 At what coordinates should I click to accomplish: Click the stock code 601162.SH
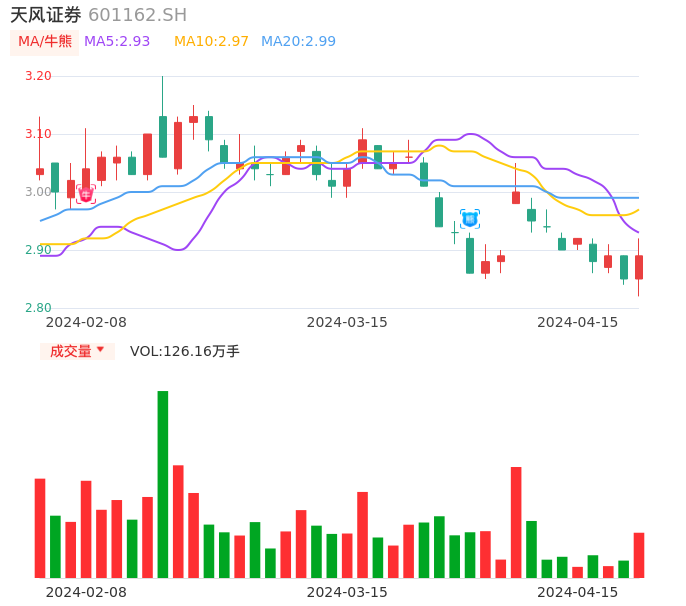coord(137,15)
